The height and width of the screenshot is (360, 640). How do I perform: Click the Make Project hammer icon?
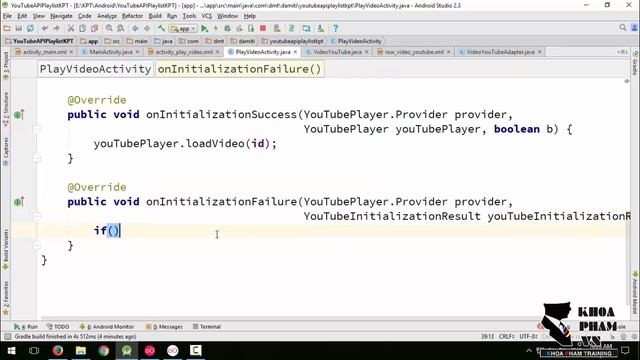click(x=162, y=28)
